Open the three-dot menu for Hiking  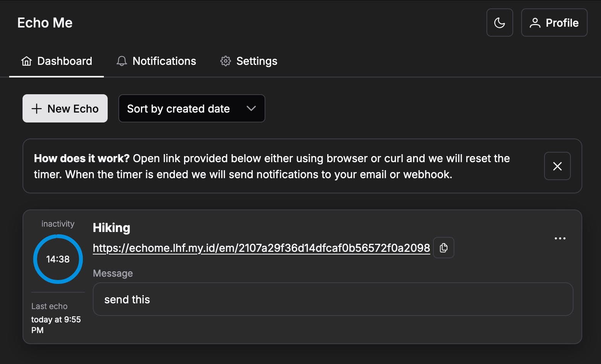pyautogui.click(x=560, y=238)
